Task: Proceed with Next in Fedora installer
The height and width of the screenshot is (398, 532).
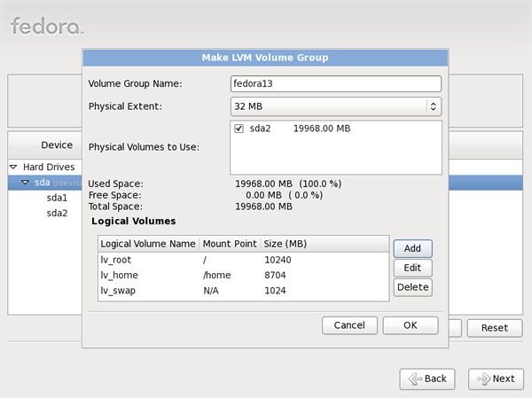Action: 496,378
